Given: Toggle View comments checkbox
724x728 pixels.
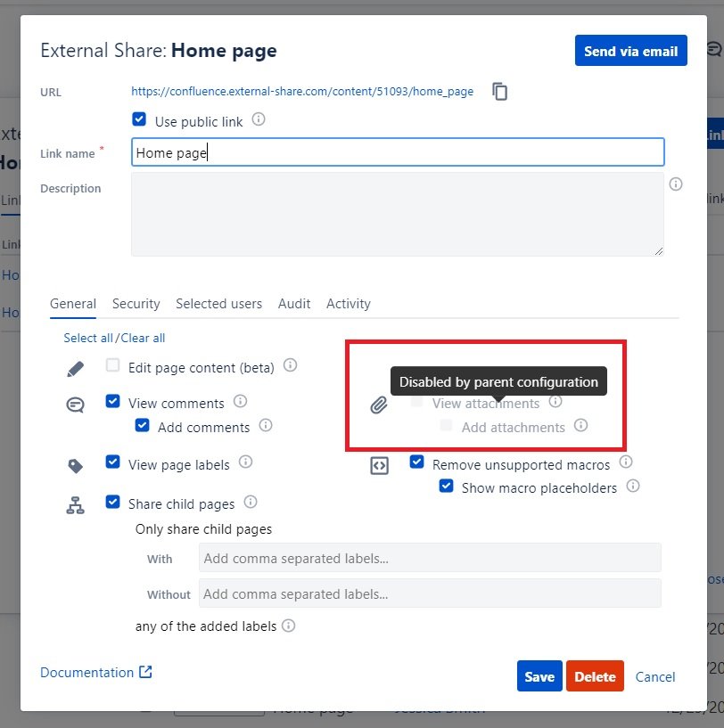Looking at the screenshot, I should 112,401.
